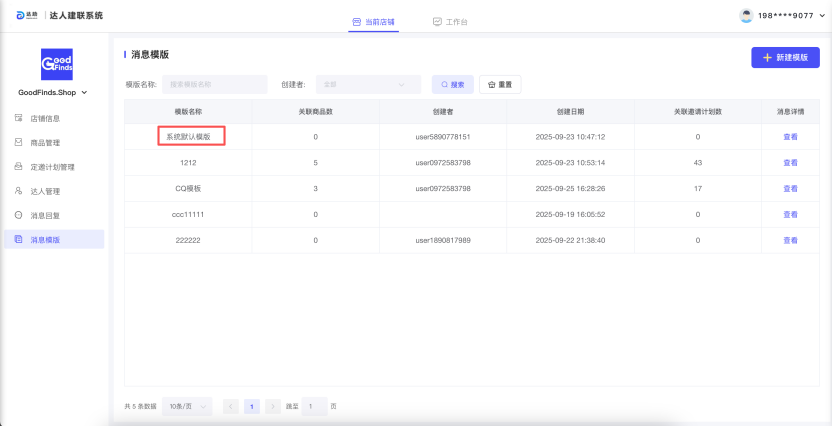Click the 商品管理 sidebar icon
Image resolution: width=832 pixels, height=426 pixels.
coord(19,143)
